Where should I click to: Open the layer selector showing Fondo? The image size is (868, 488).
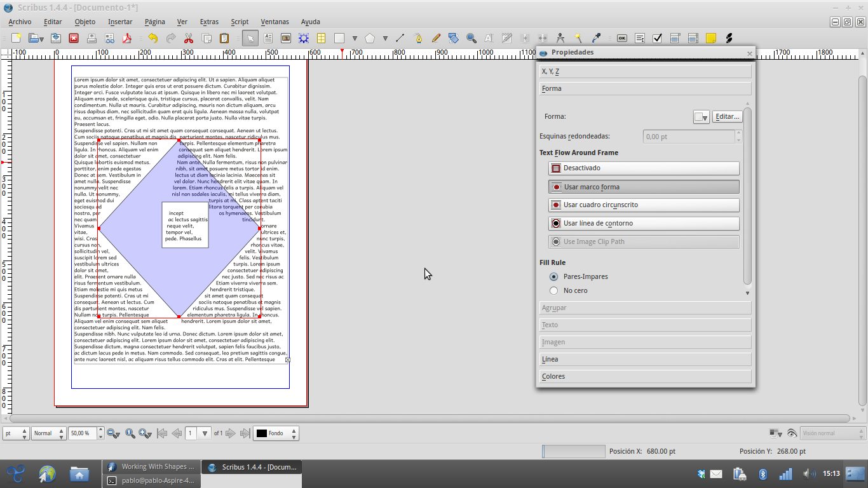[276, 433]
